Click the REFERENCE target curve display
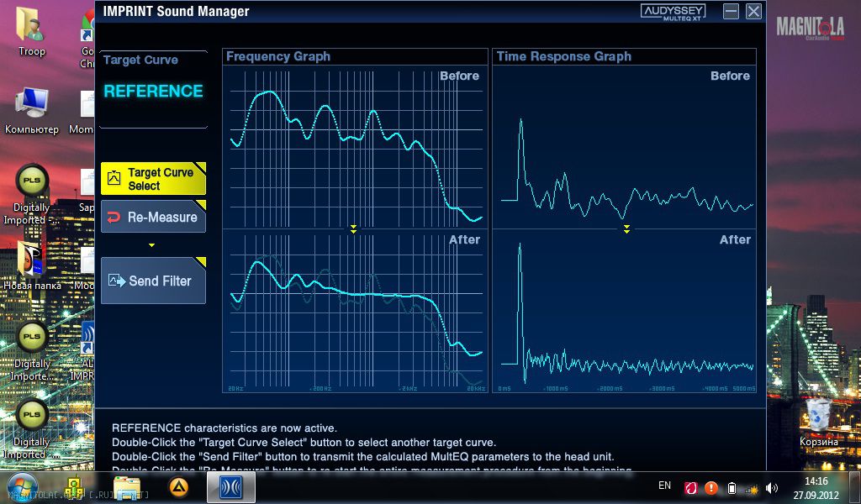This screenshot has width=861, height=504. coord(153,92)
